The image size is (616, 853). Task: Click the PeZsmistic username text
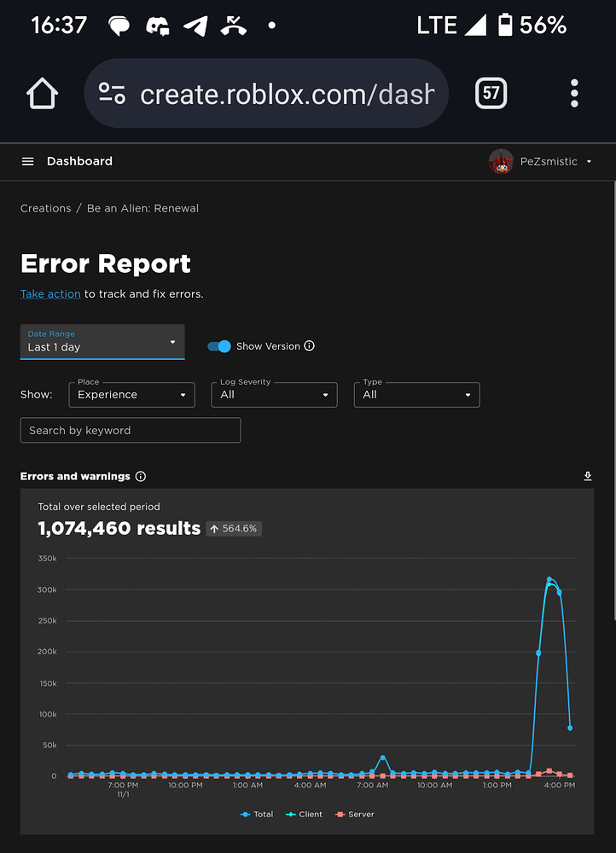point(549,161)
